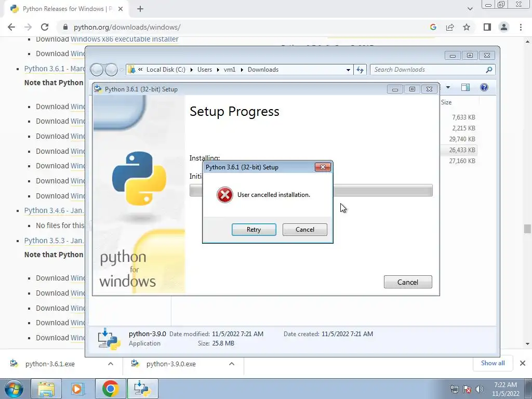The width and height of the screenshot is (532, 399).
Task: Bookmark this page with the star
Action: click(x=467, y=27)
